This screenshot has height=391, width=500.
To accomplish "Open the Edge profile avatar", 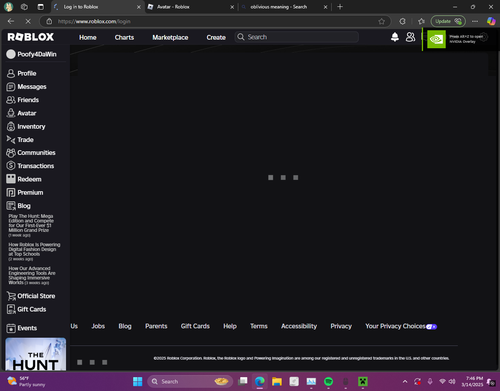I will pos(8,7).
